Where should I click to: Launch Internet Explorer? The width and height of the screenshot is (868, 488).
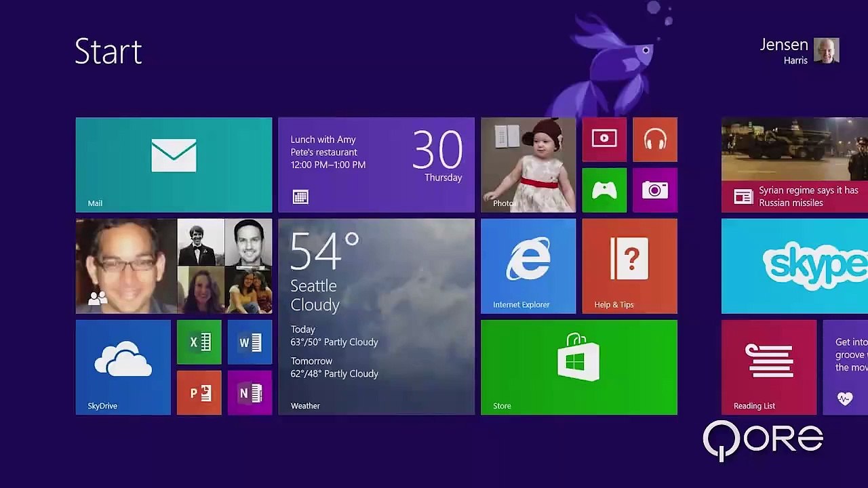pyautogui.click(x=528, y=266)
